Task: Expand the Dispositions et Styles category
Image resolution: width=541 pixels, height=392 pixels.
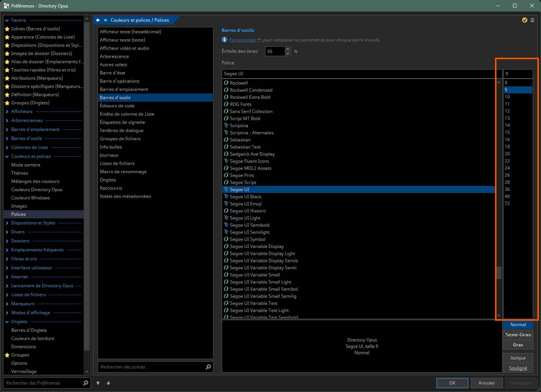Action: coord(7,223)
